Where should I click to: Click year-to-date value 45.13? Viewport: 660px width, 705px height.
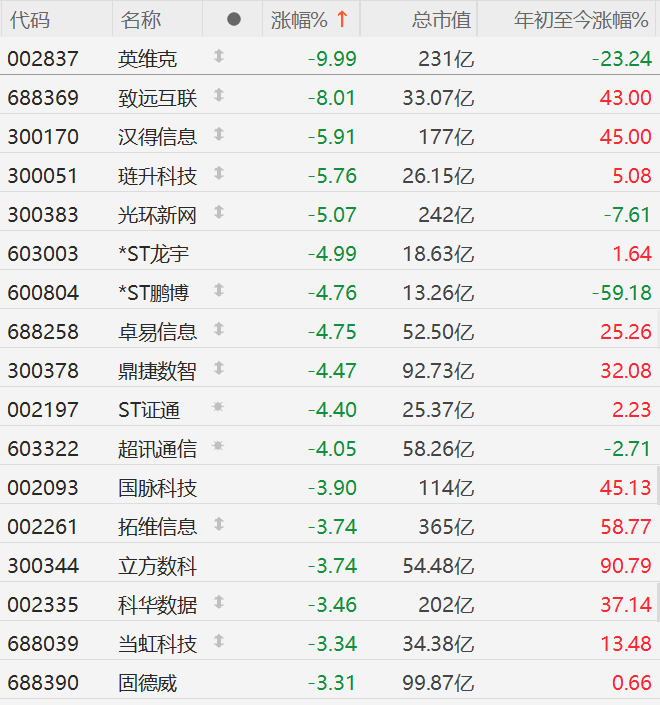pyautogui.click(x=626, y=488)
